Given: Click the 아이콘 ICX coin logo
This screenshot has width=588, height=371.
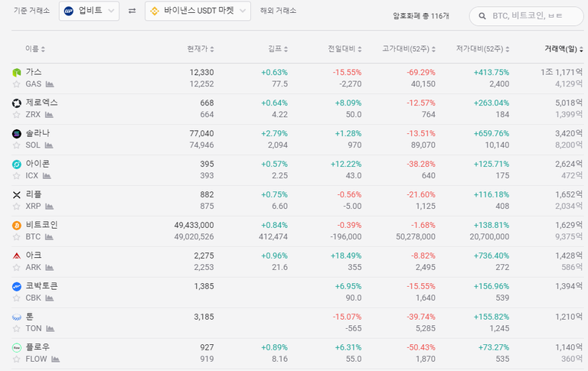Looking at the screenshot, I should [x=17, y=164].
